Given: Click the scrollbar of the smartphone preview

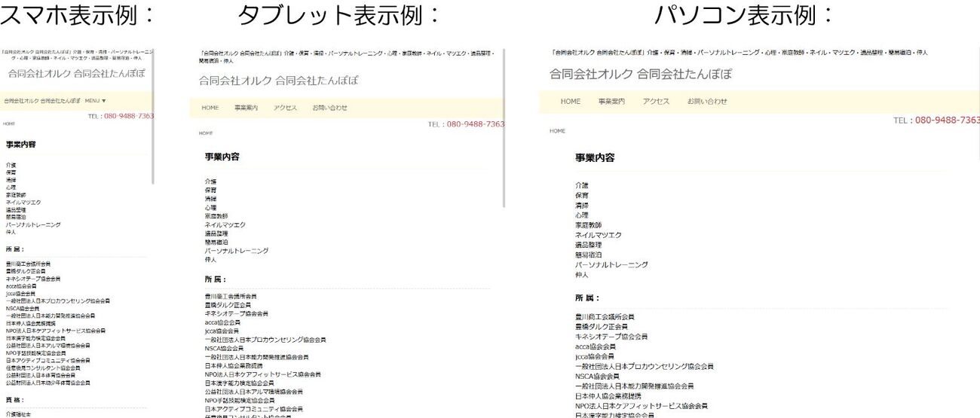Looking at the screenshot, I should pyautogui.click(x=154, y=117).
